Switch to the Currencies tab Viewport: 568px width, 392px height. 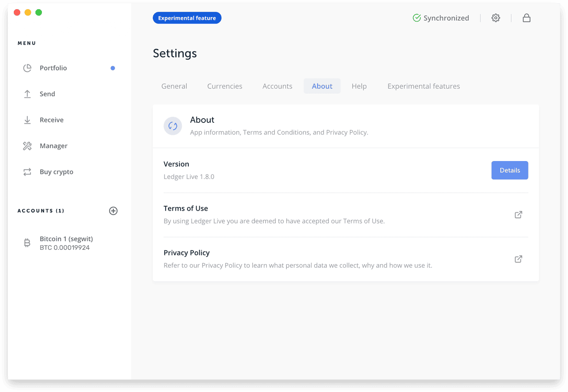tap(225, 86)
